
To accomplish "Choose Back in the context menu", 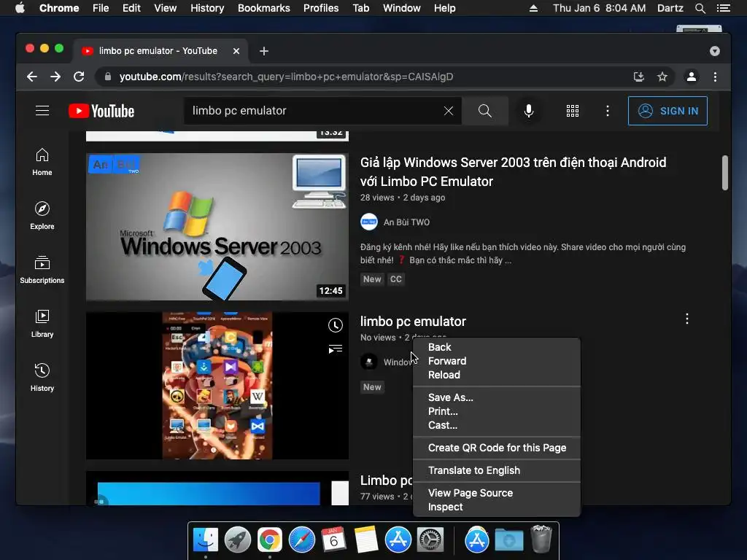I will point(497,347).
